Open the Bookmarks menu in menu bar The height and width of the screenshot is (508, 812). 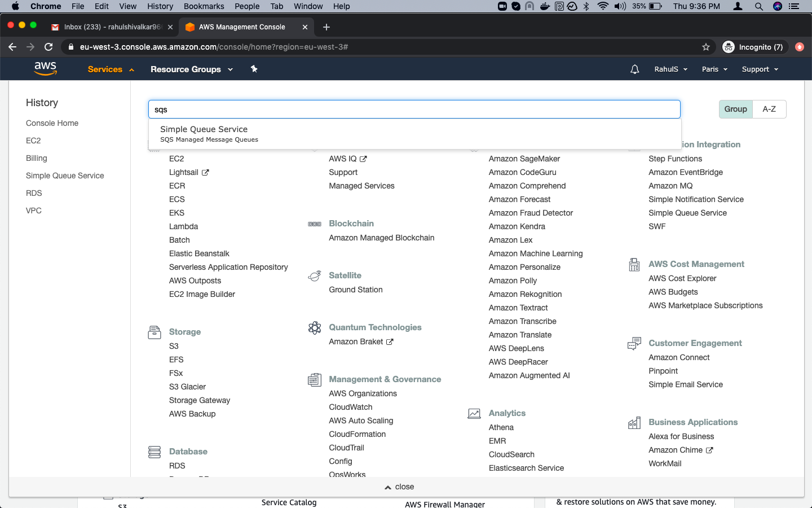pos(204,6)
